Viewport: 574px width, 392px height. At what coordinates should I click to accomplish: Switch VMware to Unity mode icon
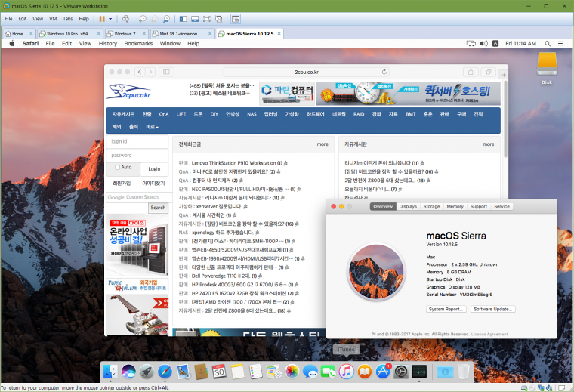[x=219, y=19]
